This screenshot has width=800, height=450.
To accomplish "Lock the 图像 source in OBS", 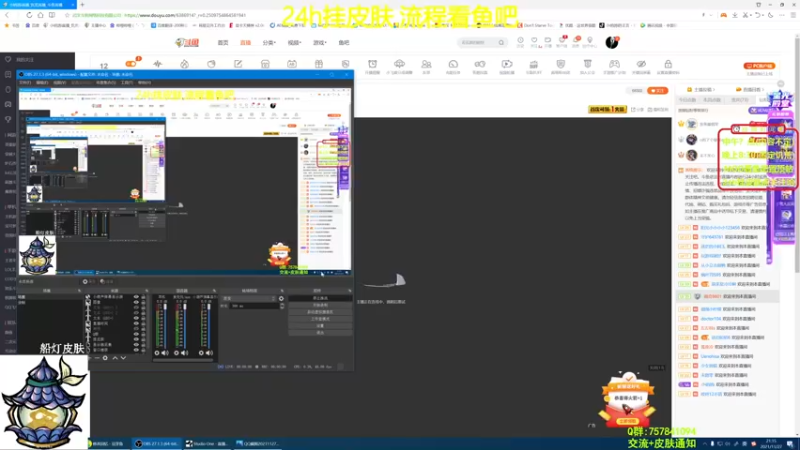I will pos(143,302).
